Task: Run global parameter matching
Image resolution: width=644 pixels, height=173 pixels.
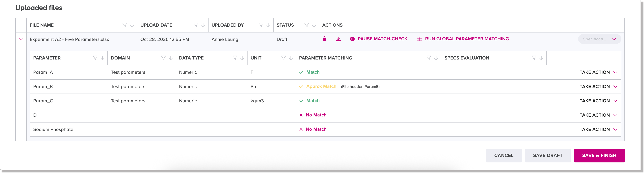Action: (463, 39)
